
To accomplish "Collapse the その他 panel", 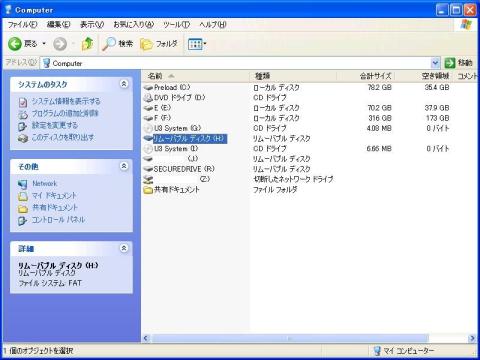I will pyautogui.click(x=124, y=166).
